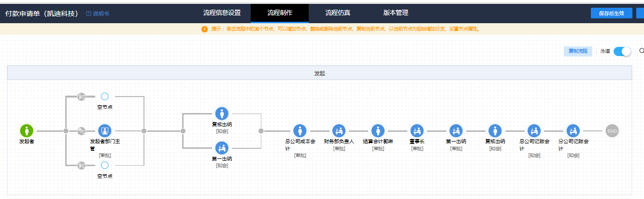Open the 说明书 manual link
Screen dimensions: 644x199
100,14
